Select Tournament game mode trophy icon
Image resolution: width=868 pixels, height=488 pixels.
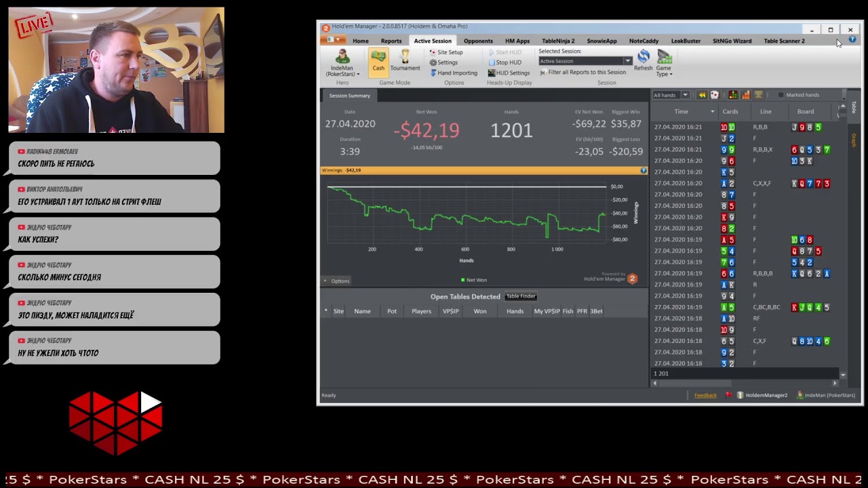click(405, 57)
